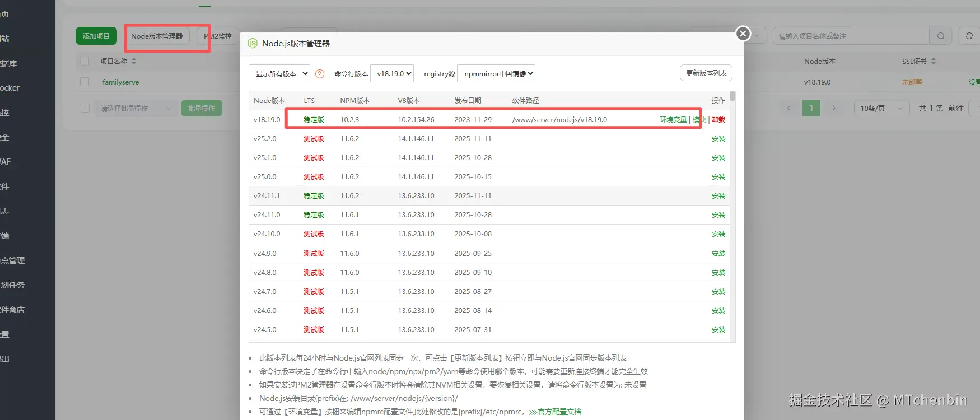The image size is (980, 420).
Task: Click the v24.11.1 version cell
Action: click(267, 196)
